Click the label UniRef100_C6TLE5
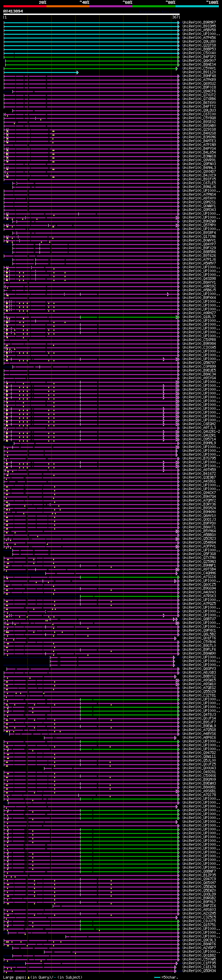 click(199, 183)
